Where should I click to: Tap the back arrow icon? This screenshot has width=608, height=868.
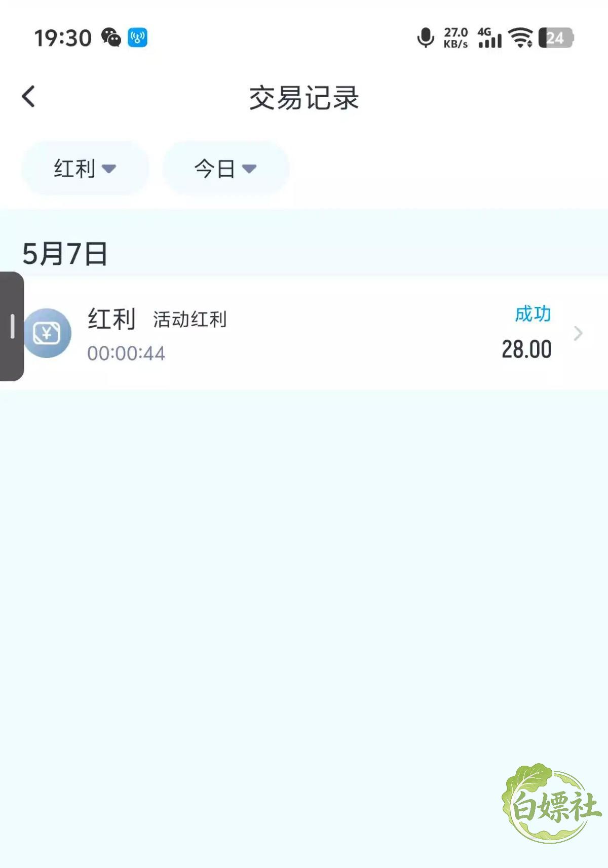tap(29, 96)
